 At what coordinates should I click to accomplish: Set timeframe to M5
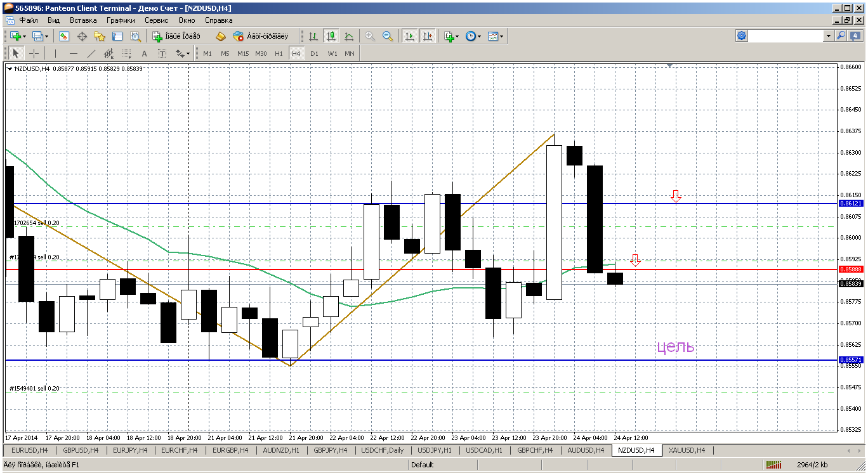(225, 54)
